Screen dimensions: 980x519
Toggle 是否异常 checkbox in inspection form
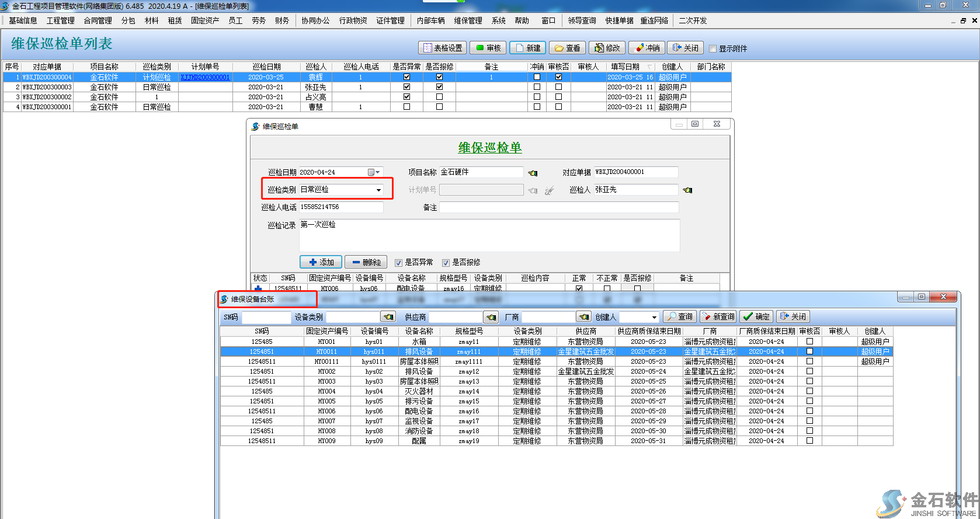[x=398, y=263]
